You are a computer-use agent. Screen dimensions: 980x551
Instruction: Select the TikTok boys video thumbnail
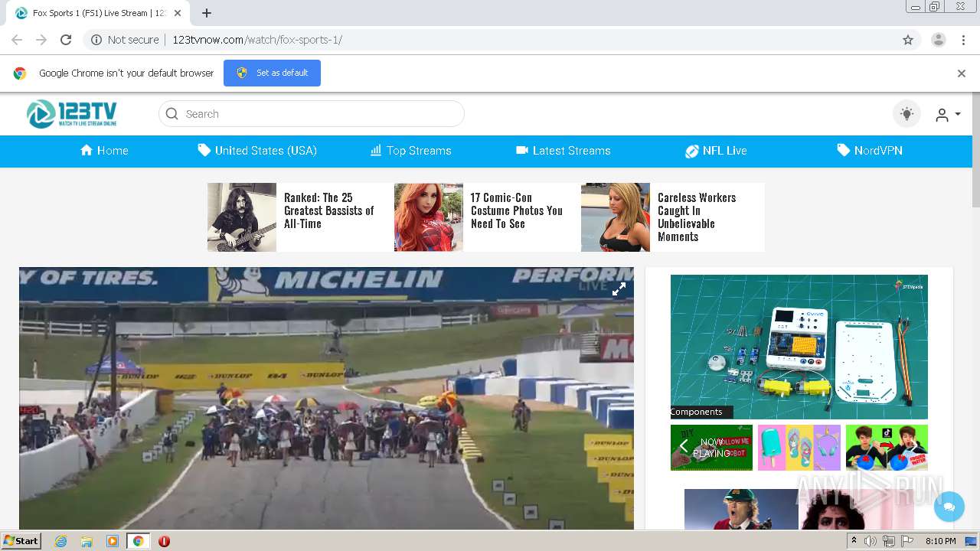(887, 447)
